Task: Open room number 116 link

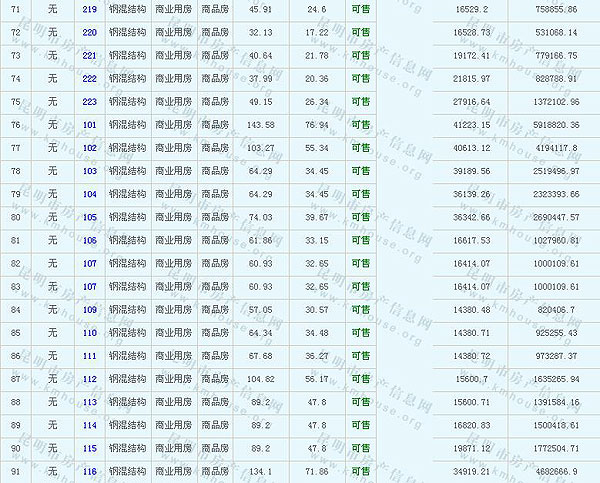Action: pyautogui.click(x=90, y=471)
